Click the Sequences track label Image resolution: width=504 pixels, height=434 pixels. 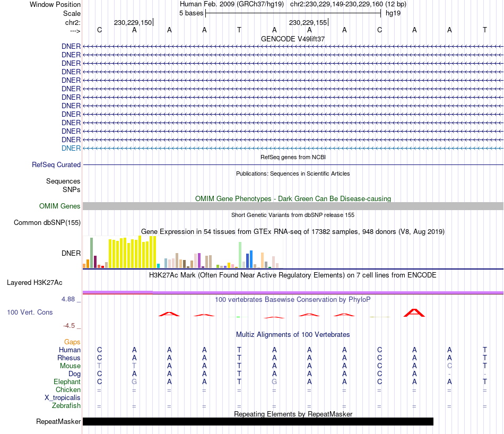63,181
